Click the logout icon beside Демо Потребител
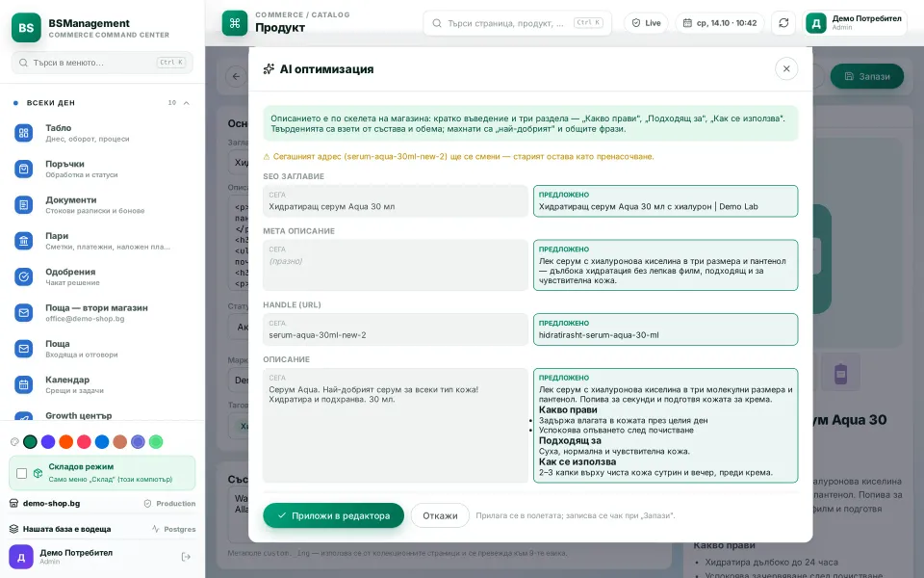The height and width of the screenshot is (578, 924). [186, 557]
